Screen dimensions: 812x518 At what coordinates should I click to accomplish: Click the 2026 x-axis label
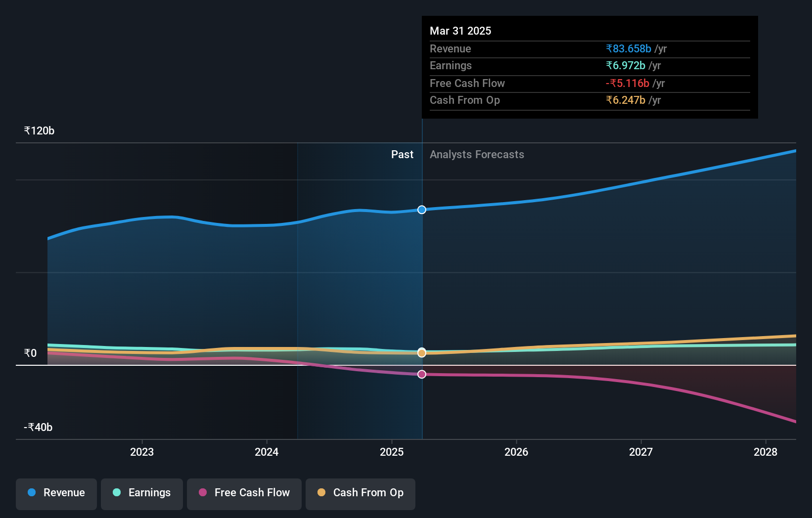(516, 452)
